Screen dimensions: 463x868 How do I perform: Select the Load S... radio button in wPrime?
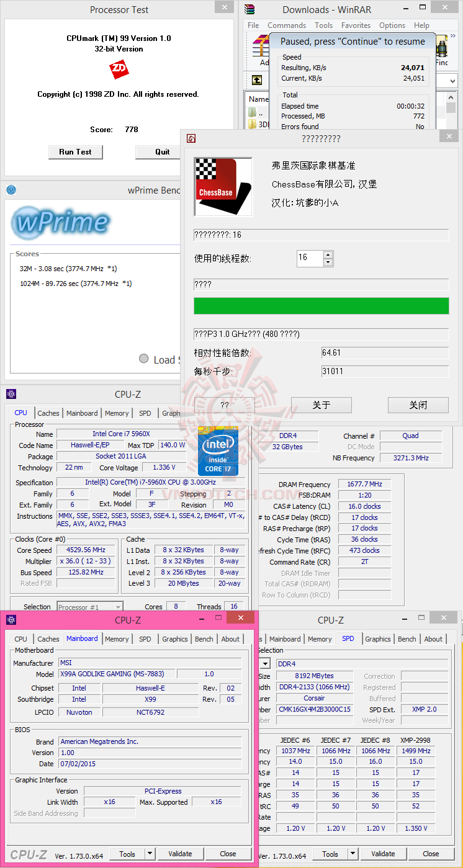[144, 359]
